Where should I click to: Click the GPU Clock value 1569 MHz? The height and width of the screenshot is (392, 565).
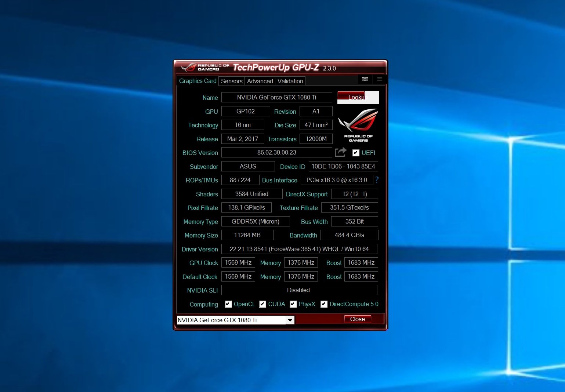pos(238,262)
